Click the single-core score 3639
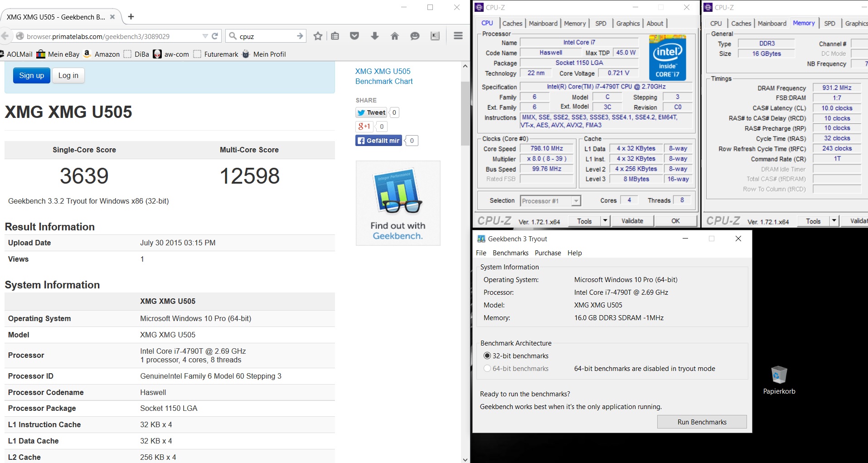 [x=84, y=176]
